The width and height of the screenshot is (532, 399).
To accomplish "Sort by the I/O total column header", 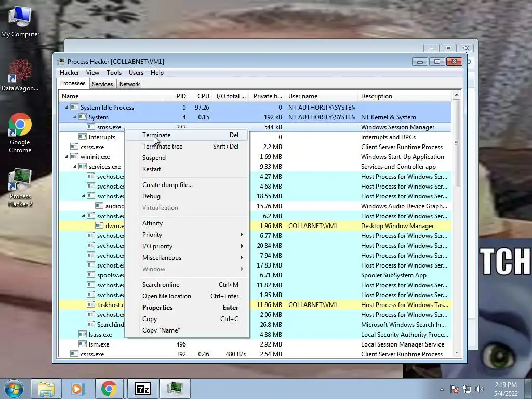I will (x=230, y=96).
